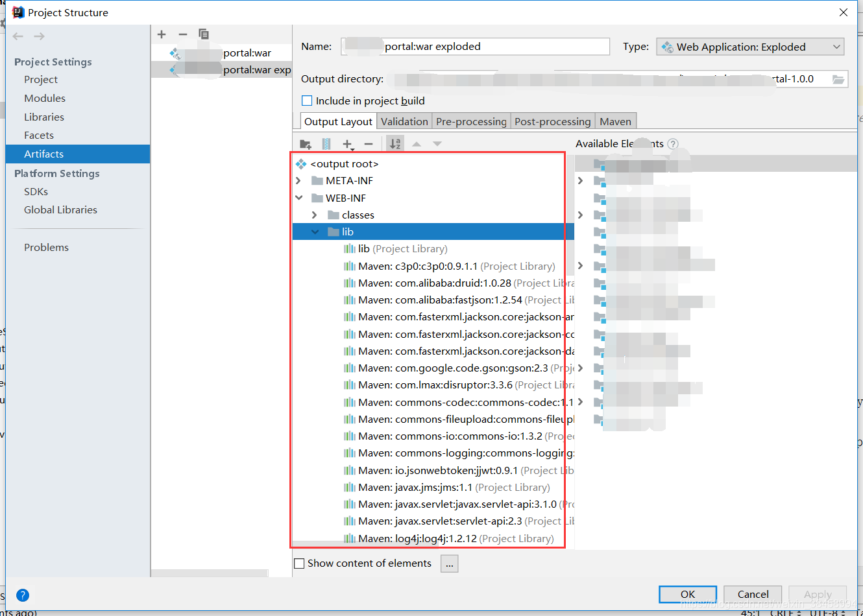Open Global Libraries settings
The image size is (863, 616).
tap(60, 210)
